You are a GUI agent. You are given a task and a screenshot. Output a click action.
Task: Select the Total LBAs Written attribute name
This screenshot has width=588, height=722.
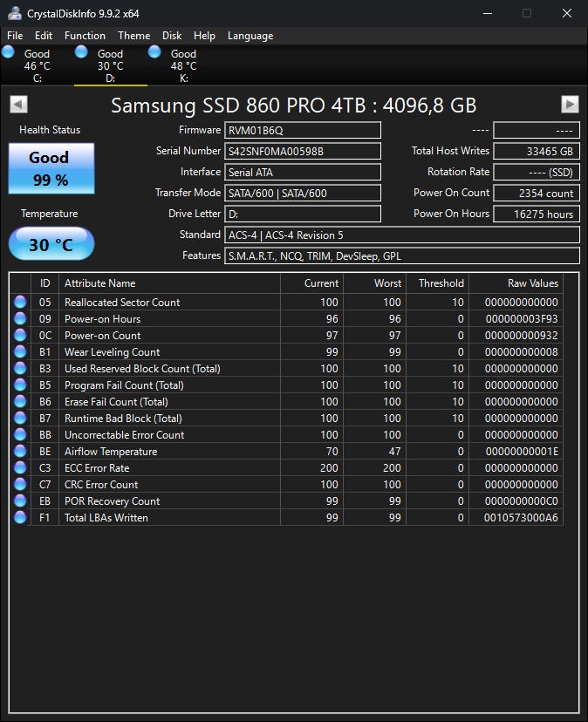click(106, 518)
